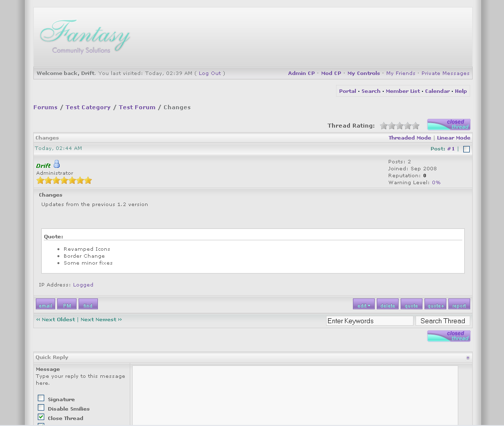Go to the Calendar page

437,91
